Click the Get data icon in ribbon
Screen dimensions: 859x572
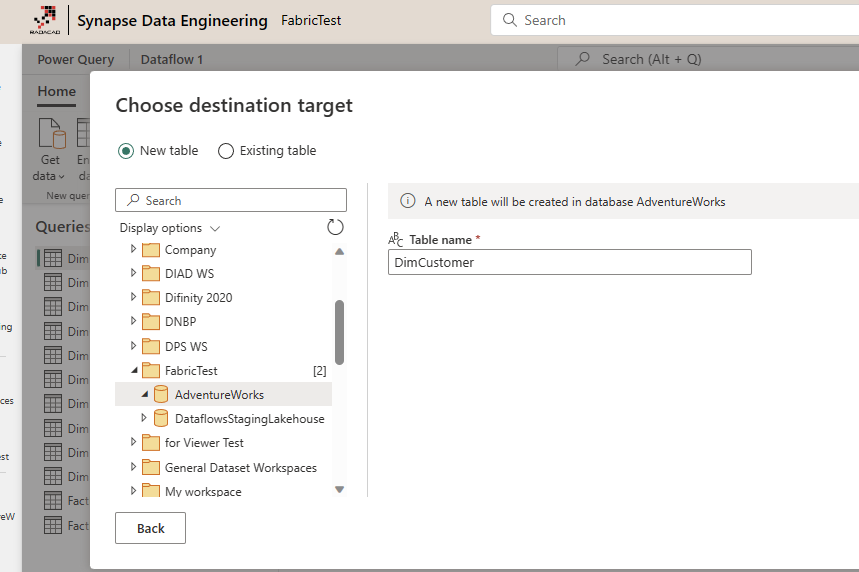tap(51, 134)
